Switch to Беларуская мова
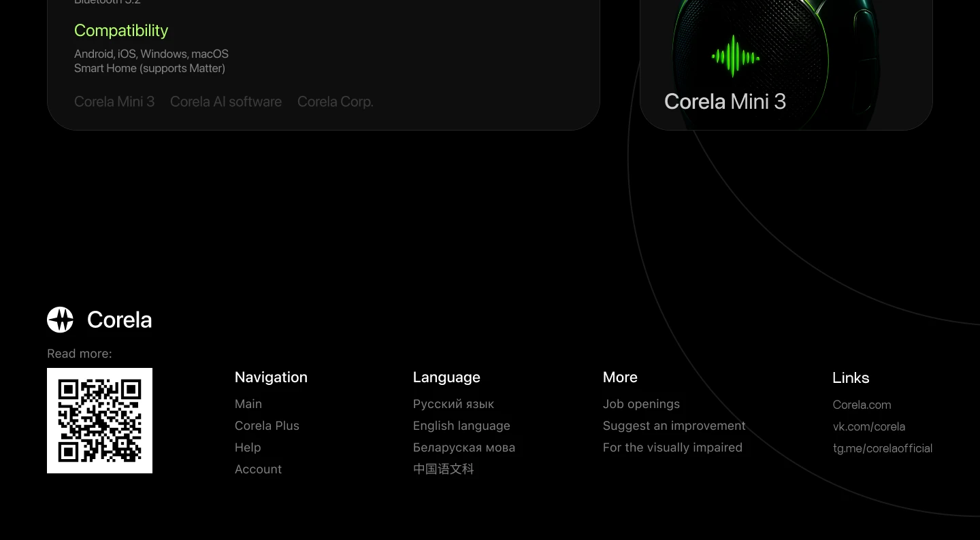The height and width of the screenshot is (540, 980). coord(463,448)
